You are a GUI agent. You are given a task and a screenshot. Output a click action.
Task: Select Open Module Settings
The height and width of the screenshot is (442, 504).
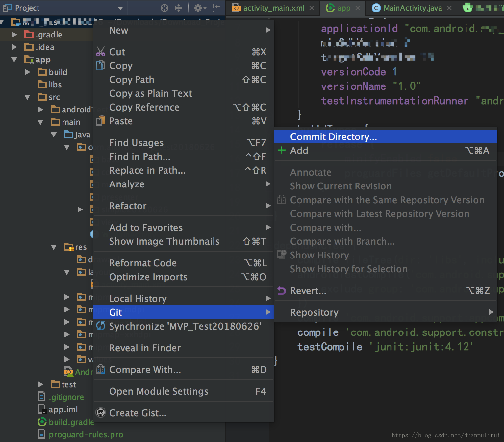[184, 391]
